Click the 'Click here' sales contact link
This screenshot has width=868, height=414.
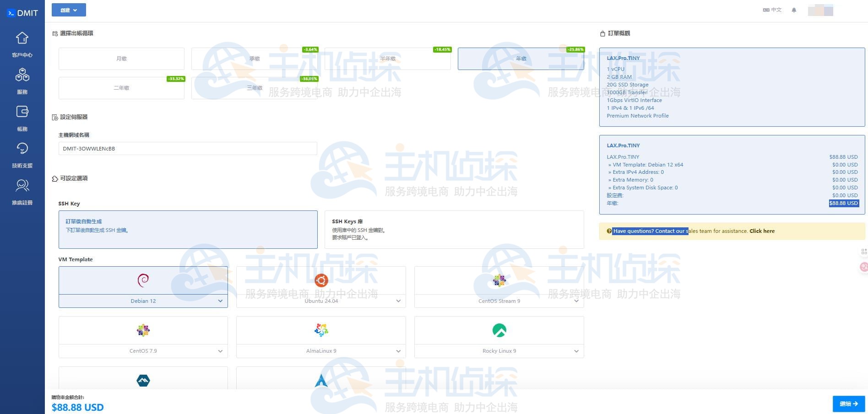tap(762, 231)
